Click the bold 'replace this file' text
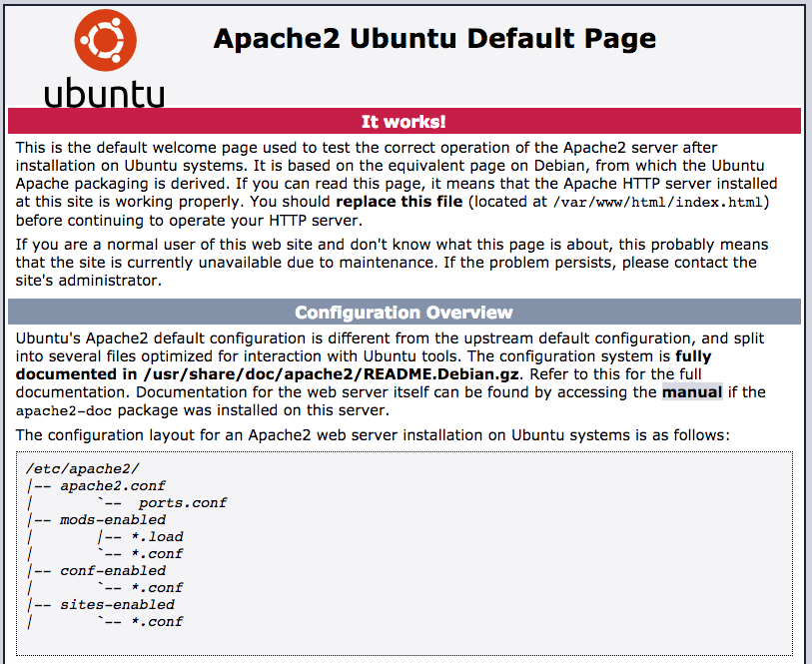 click(x=400, y=202)
